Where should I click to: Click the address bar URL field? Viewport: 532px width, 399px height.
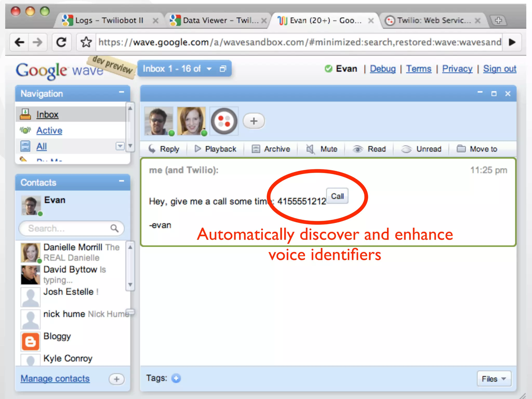coord(299,42)
